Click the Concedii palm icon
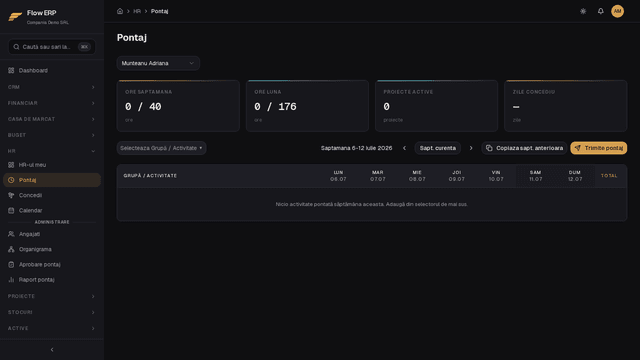Viewport: 640px width, 360px height. click(x=11, y=195)
